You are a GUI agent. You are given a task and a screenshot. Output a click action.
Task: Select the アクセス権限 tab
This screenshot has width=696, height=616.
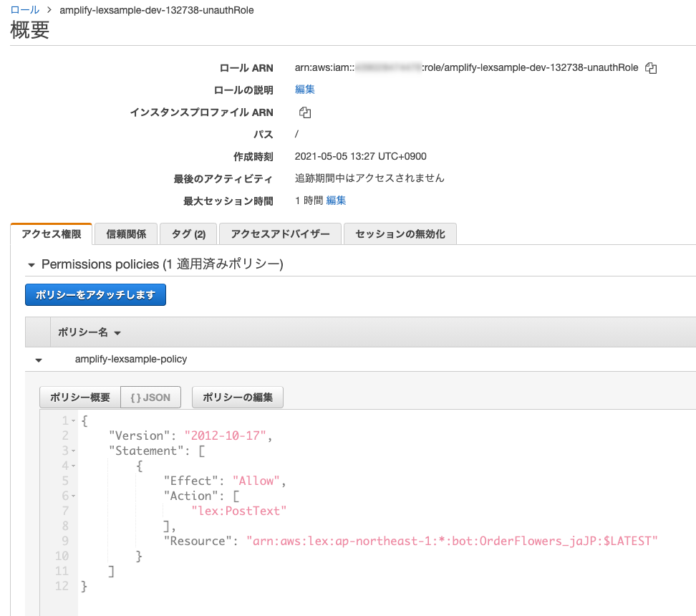click(50, 234)
